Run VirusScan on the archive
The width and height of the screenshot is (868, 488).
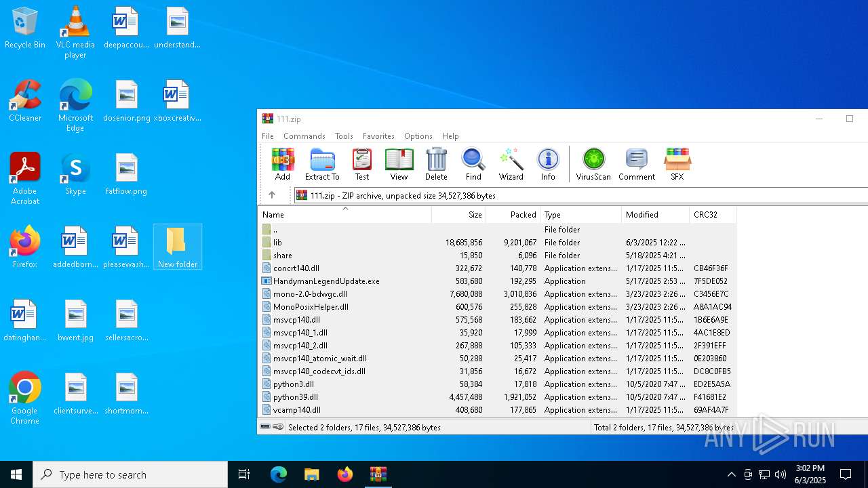tap(593, 164)
